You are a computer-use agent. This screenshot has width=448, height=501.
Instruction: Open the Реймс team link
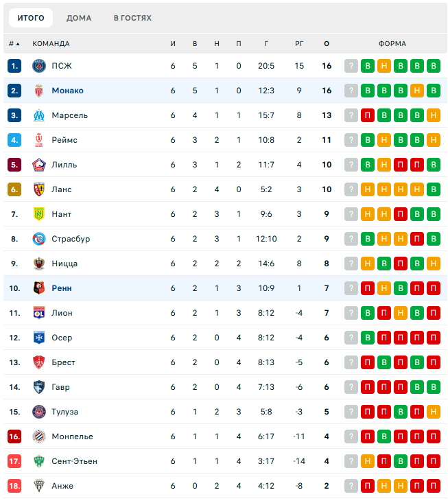[64, 140]
